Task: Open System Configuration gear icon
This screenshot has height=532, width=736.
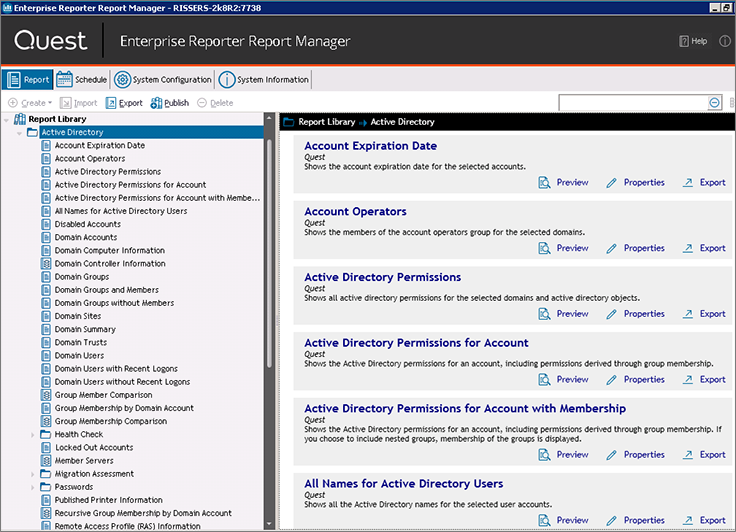Action: click(123, 79)
